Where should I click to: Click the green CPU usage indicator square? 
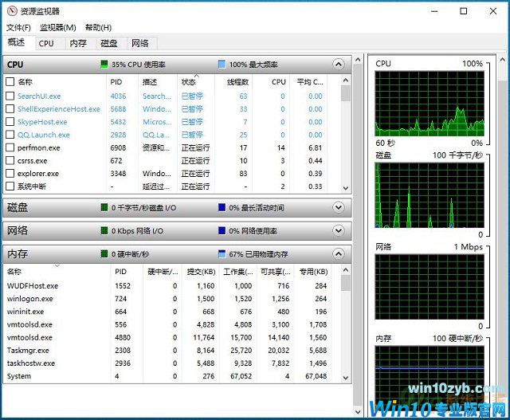point(104,64)
